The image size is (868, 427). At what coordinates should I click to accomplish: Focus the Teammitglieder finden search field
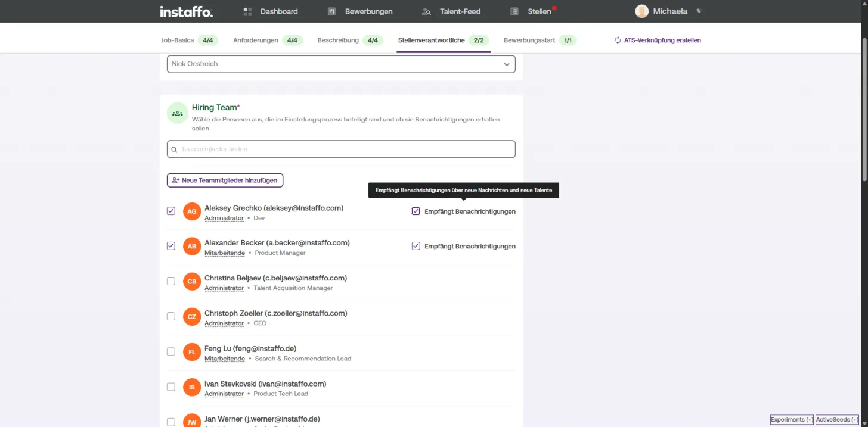coord(341,149)
